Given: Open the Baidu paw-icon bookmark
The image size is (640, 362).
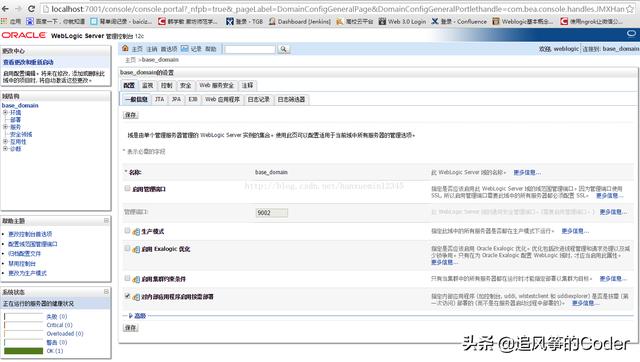Looking at the screenshot, I should pyautogui.click(x=56, y=21).
